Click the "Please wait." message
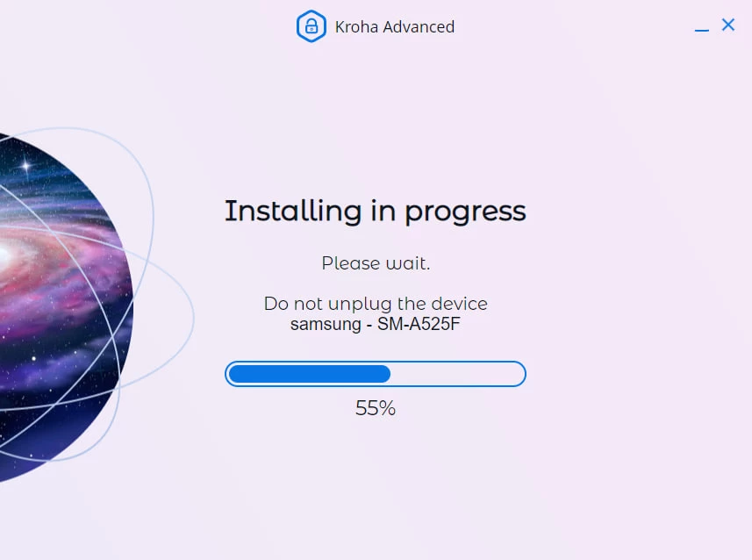752x560 pixels. (376, 262)
